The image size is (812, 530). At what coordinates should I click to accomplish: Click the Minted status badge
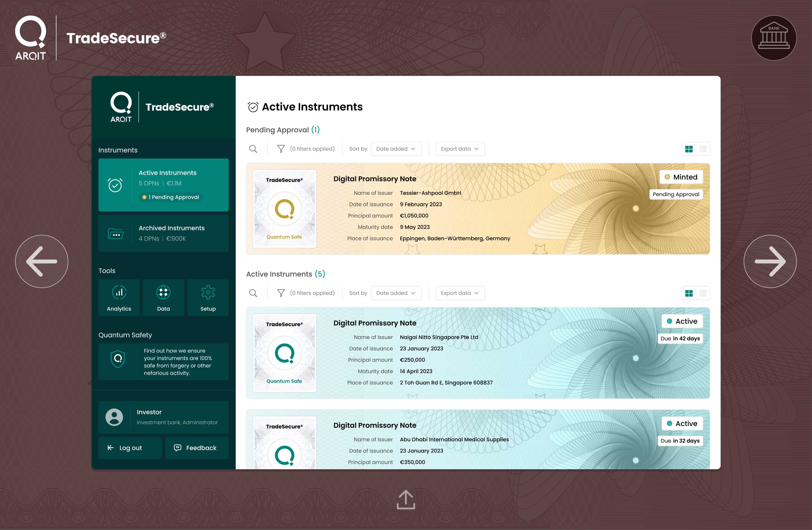pyautogui.click(x=681, y=177)
